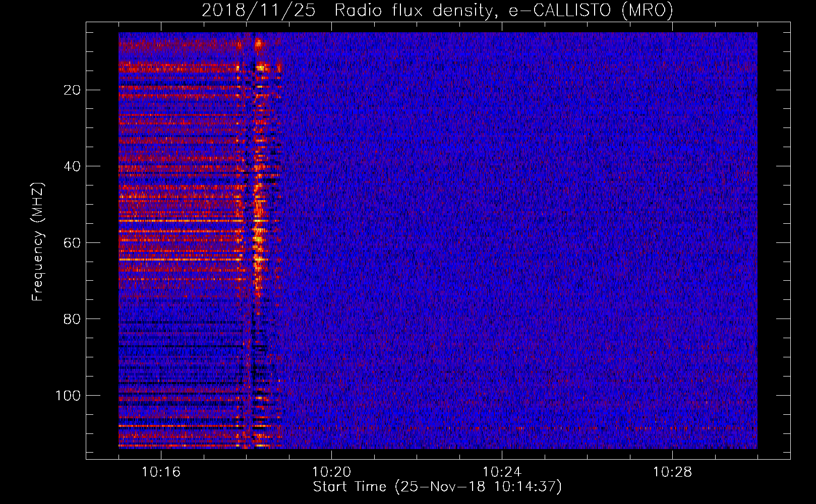Click the 'Start Time' x-axis label
This screenshot has width=816, height=504.
click(x=437, y=487)
